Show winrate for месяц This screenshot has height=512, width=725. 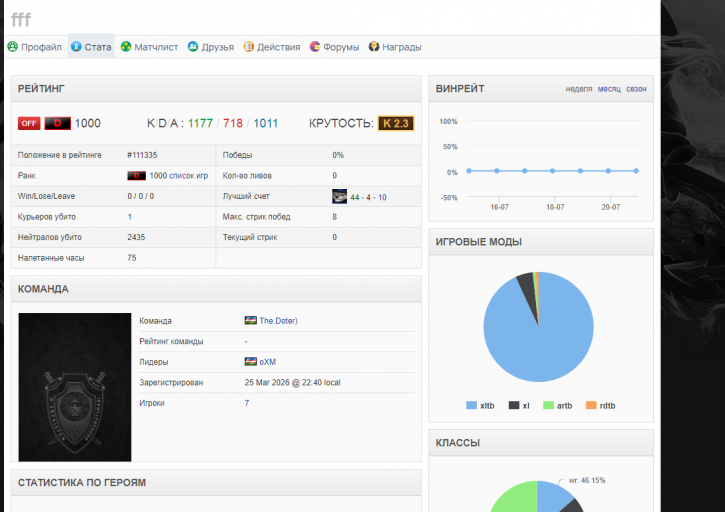[609, 89]
